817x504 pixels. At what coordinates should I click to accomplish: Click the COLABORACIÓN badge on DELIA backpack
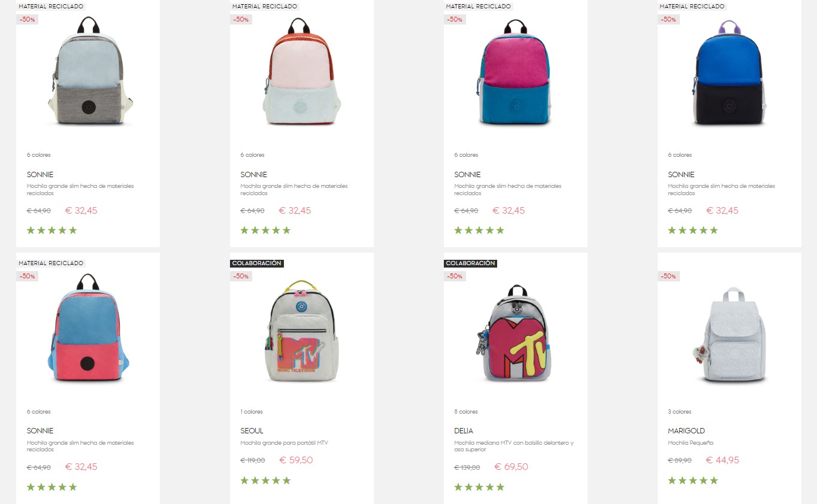coord(470,263)
